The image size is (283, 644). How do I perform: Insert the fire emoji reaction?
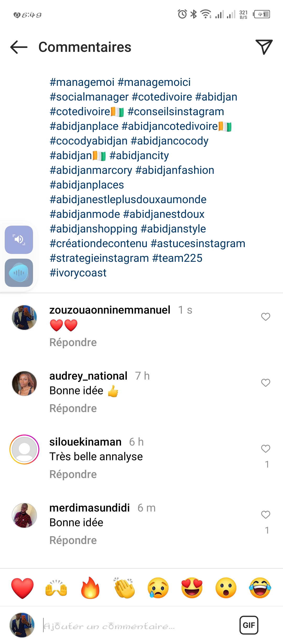[x=90, y=588]
